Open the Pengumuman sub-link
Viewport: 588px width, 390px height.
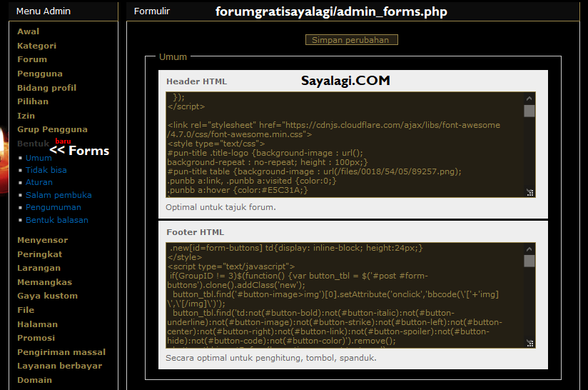[x=54, y=207]
